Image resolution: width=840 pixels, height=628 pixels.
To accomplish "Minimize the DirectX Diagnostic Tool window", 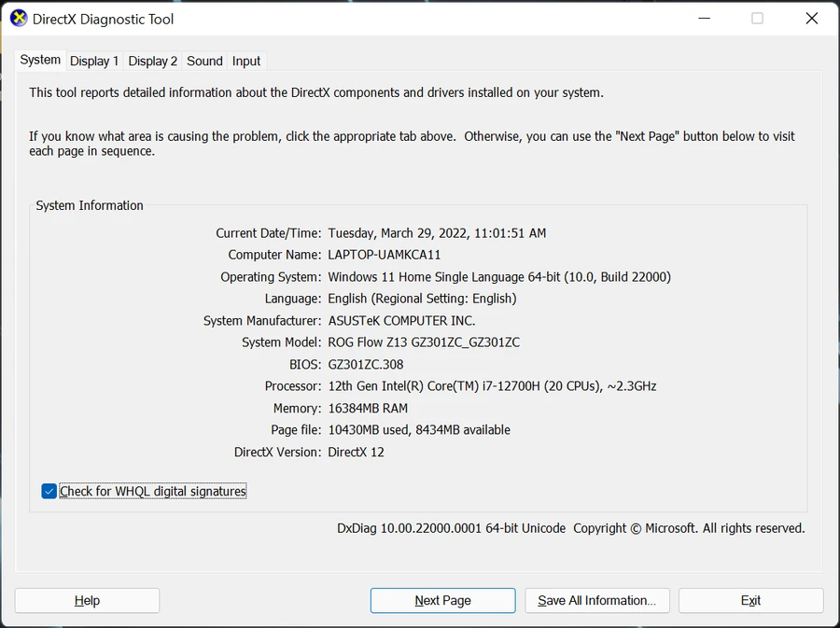I will [x=705, y=19].
